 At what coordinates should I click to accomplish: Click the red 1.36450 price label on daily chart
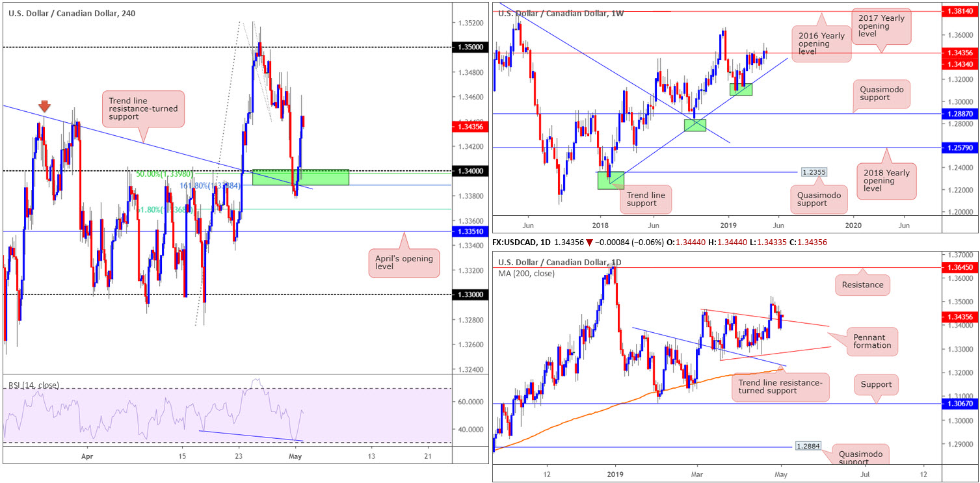tap(959, 267)
